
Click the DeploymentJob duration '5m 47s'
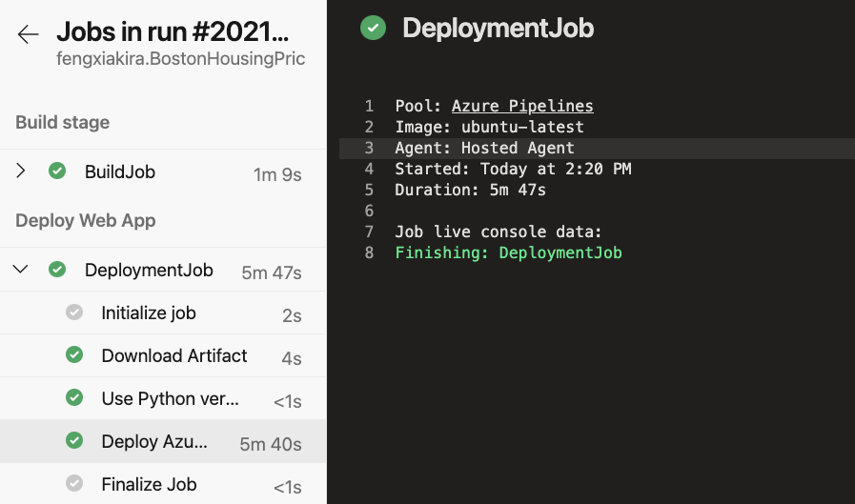(272, 272)
